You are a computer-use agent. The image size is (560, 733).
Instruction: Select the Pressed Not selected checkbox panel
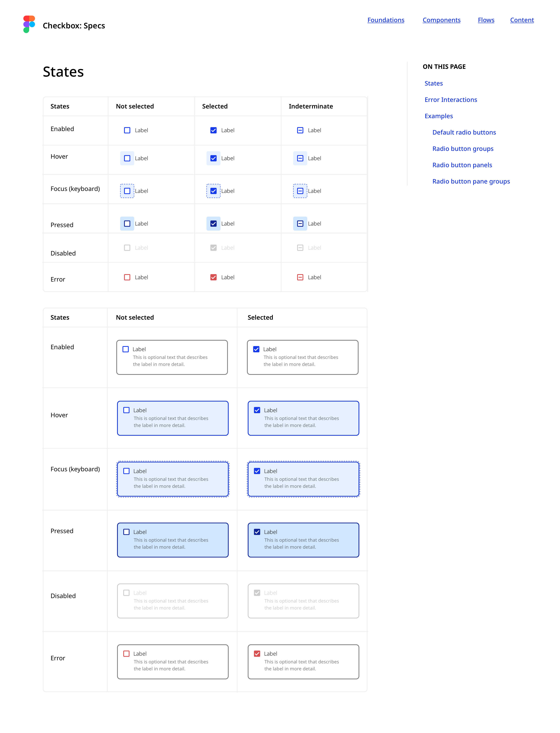[173, 540]
